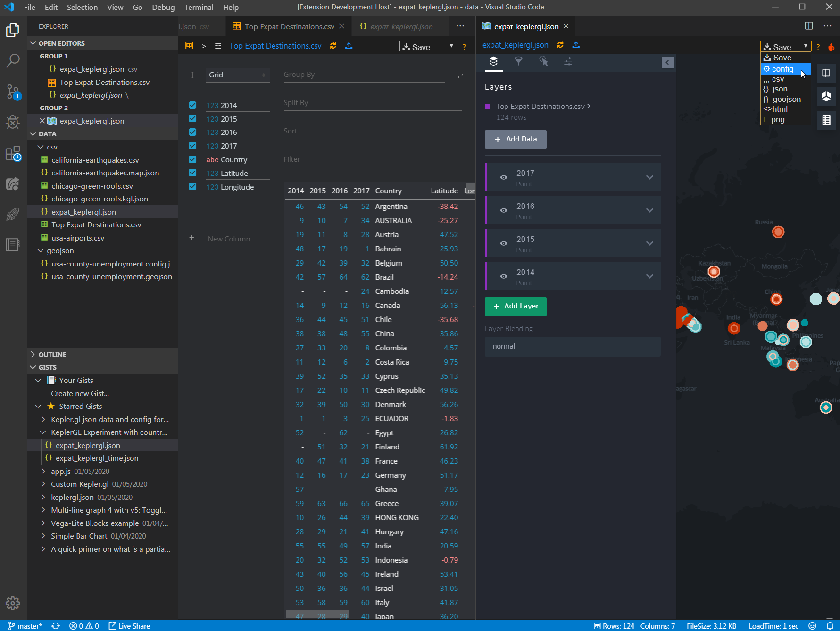Select the Layers panel tab icon
The width and height of the screenshot is (840, 631).
(x=493, y=61)
